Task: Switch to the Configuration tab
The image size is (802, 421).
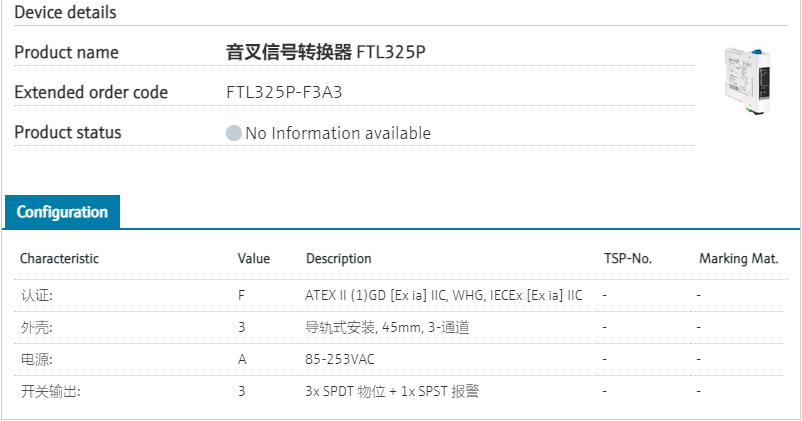Action: pyautogui.click(x=62, y=212)
